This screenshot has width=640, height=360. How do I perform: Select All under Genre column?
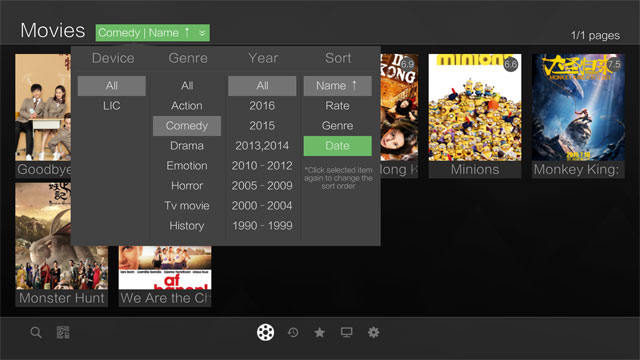click(x=187, y=86)
